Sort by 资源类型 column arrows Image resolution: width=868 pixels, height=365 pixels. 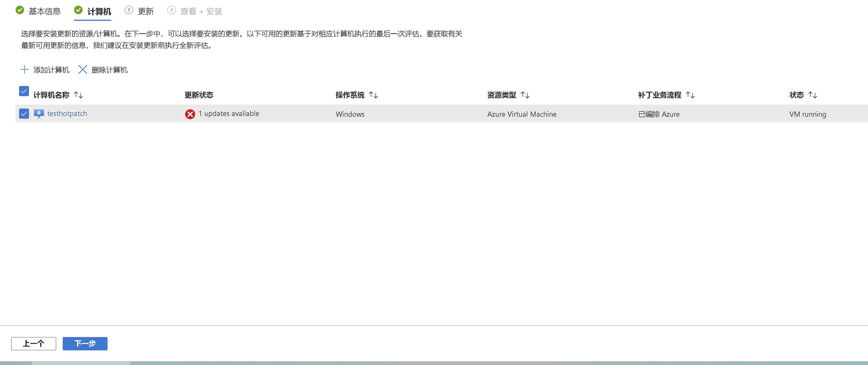(525, 95)
